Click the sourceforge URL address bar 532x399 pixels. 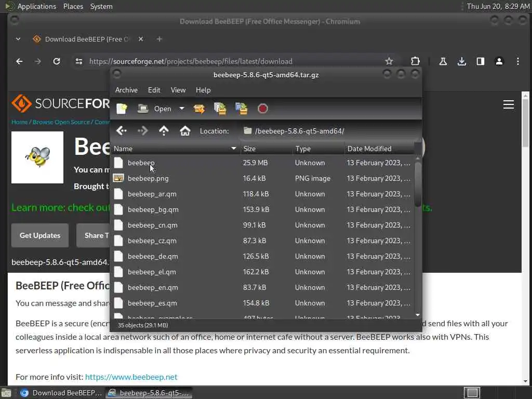tap(234, 61)
